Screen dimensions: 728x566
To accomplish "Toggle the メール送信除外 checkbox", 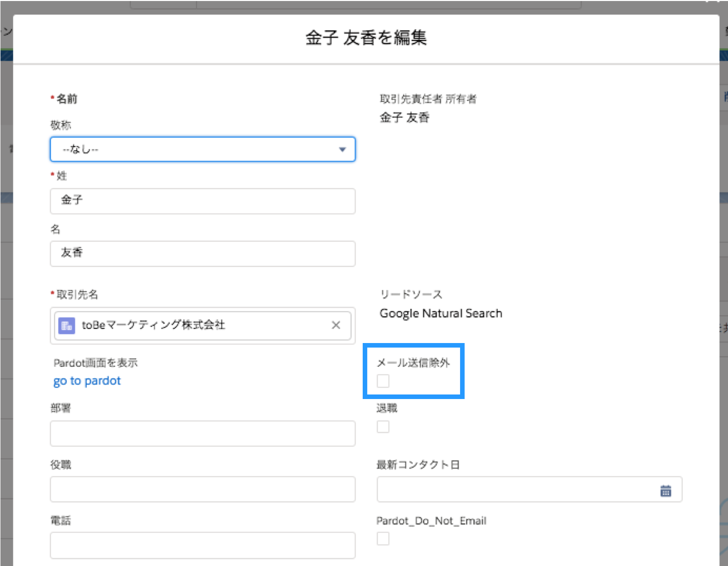I will click(x=383, y=381).
